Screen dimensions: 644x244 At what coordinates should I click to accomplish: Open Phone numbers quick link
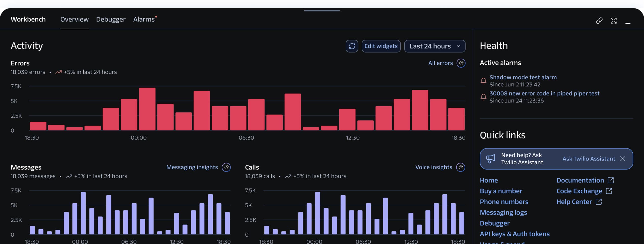(x=504, y=202)
